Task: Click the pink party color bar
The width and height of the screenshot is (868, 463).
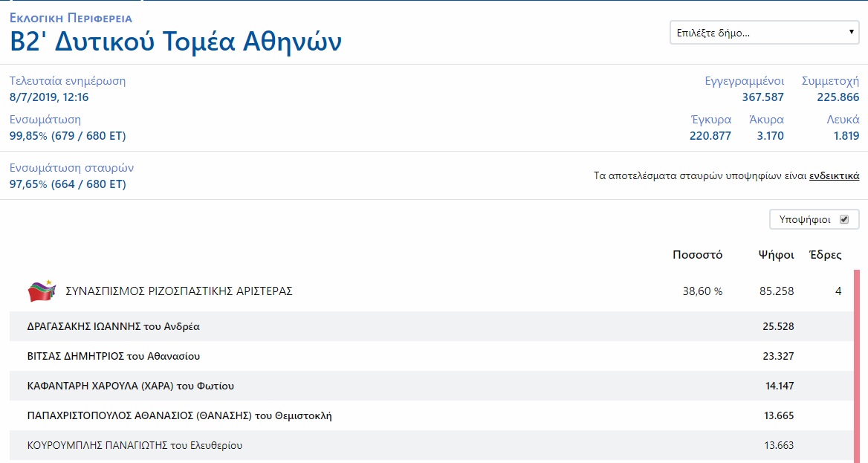Action: point(857,364)
